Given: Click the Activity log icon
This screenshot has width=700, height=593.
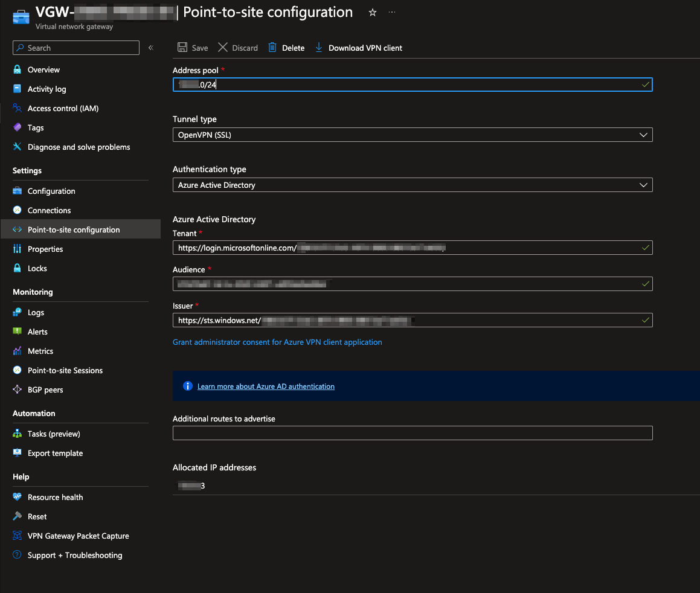Looking at the screenshot, I should [x=17, y=88].
